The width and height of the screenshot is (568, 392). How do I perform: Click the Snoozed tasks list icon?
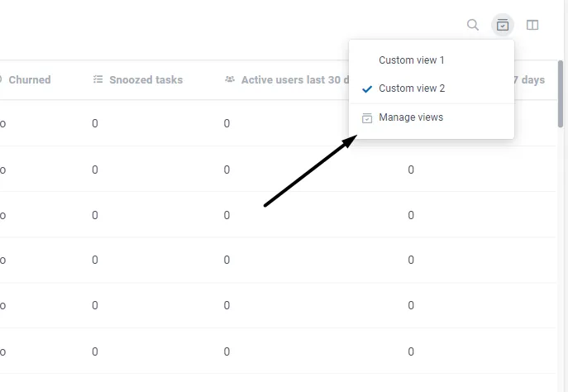[98, 79]
